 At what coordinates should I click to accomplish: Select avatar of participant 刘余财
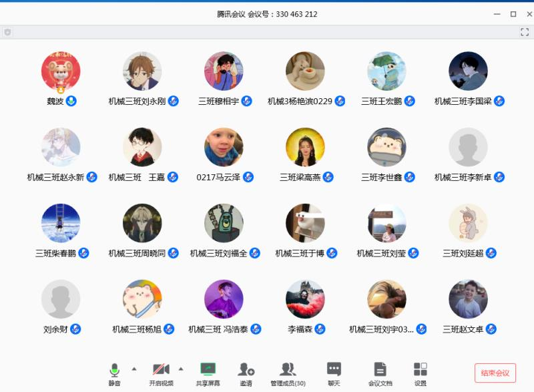[x=61, y=299]
